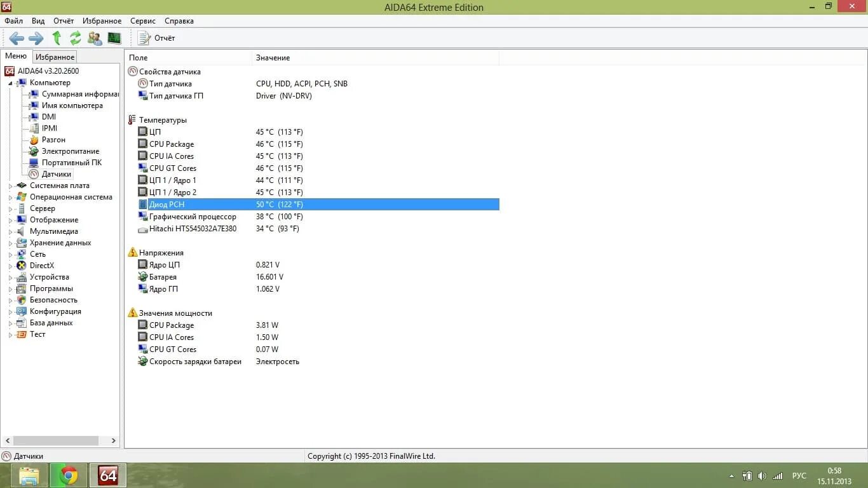
Task: Refresh the sensor readings
Action: point(76,38)
